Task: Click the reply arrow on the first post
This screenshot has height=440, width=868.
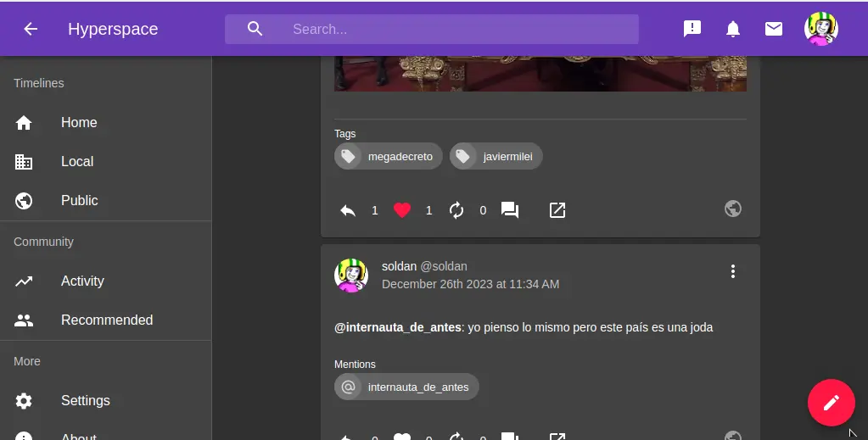Action: click(348, 210)
